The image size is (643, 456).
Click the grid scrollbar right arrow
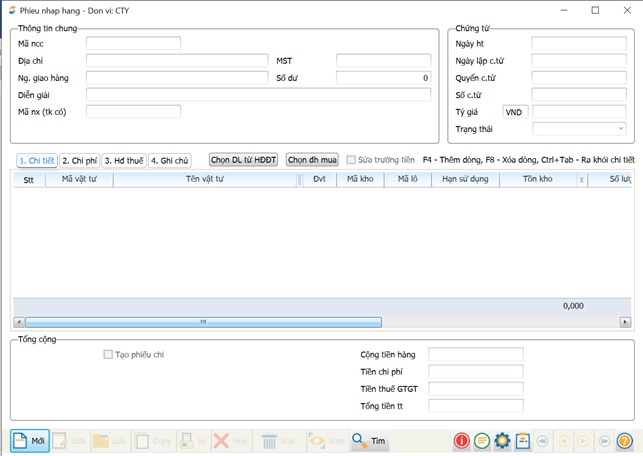pos(625,322)
